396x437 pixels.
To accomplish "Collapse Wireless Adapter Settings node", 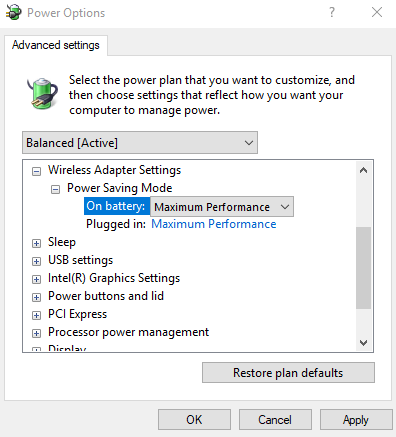I will (x=36, y=171).
